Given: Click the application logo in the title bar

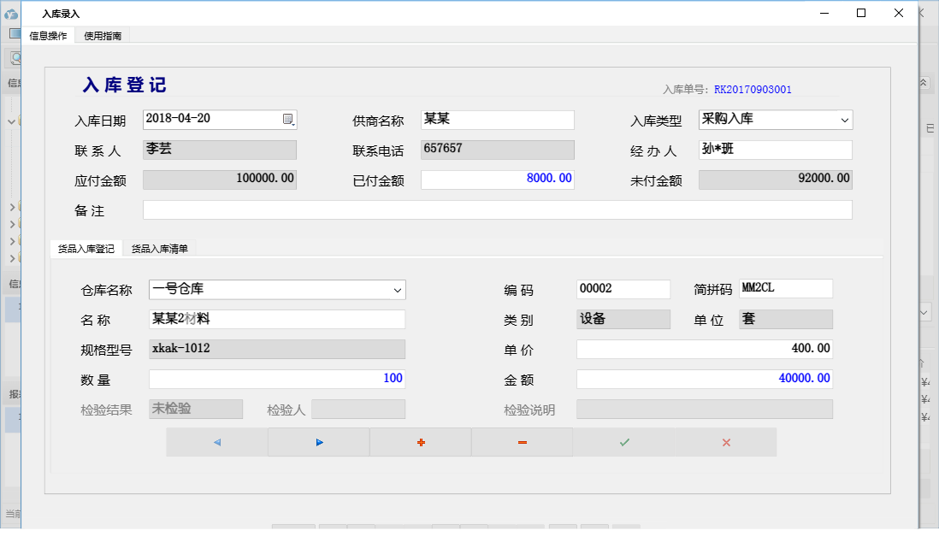Looking at the screenshot, I should [10, 13].
